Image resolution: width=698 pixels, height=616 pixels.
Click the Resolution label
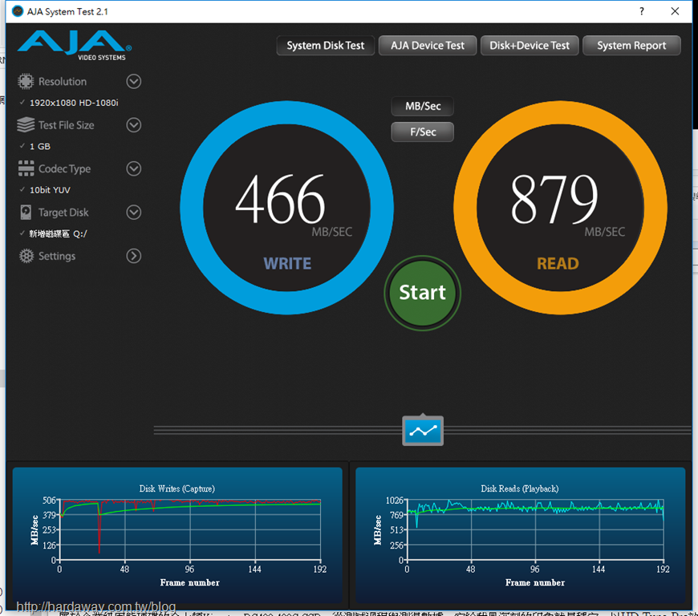click(x=63, y=82)
